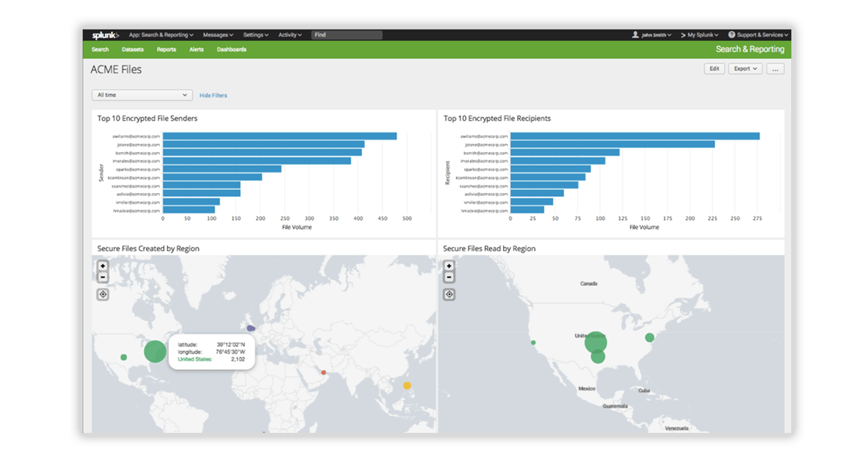Click the more options ellipsis button
Viewport: 868px width, 462px height.
tap(775, 69)
